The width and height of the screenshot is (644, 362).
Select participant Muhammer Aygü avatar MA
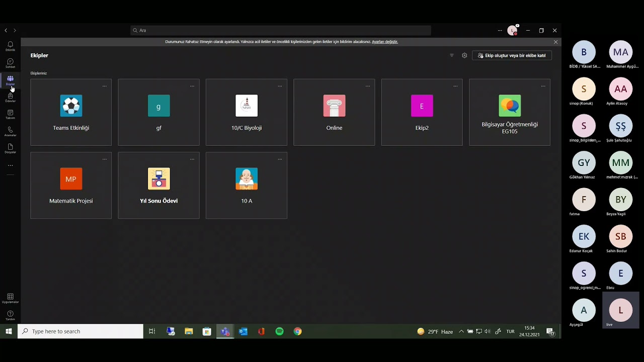(x=620, y=52)
